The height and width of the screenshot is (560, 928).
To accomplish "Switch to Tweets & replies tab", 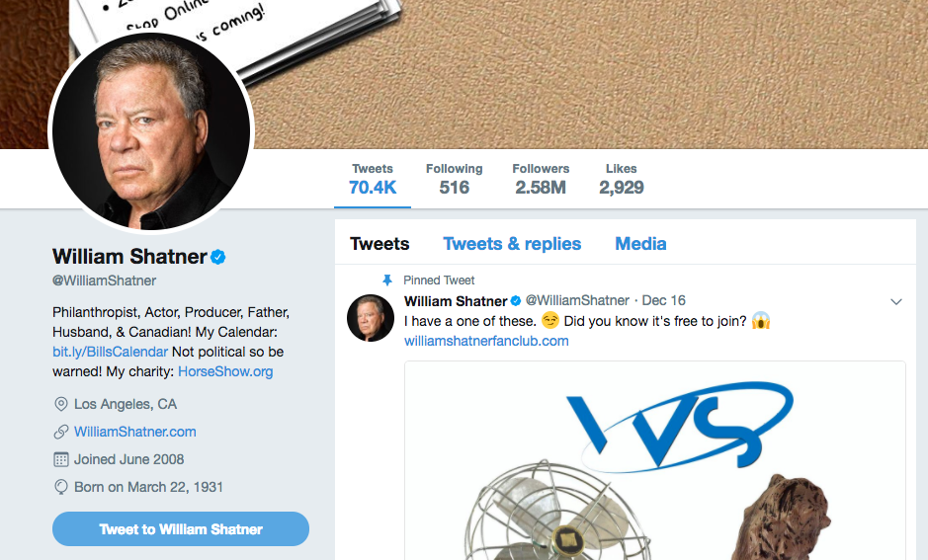I will 512,244.
